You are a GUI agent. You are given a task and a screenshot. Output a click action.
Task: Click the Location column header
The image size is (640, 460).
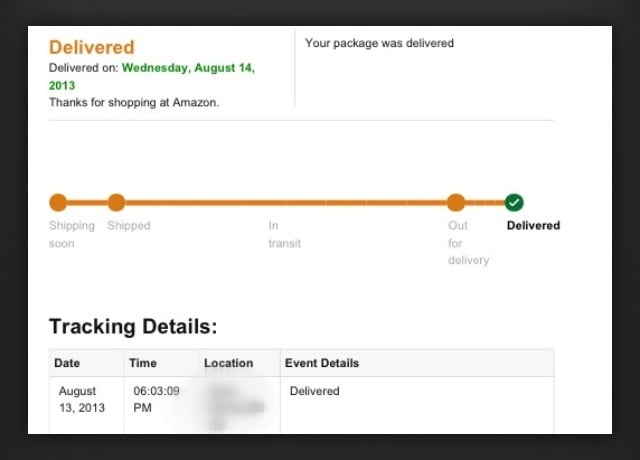[229, 363]
